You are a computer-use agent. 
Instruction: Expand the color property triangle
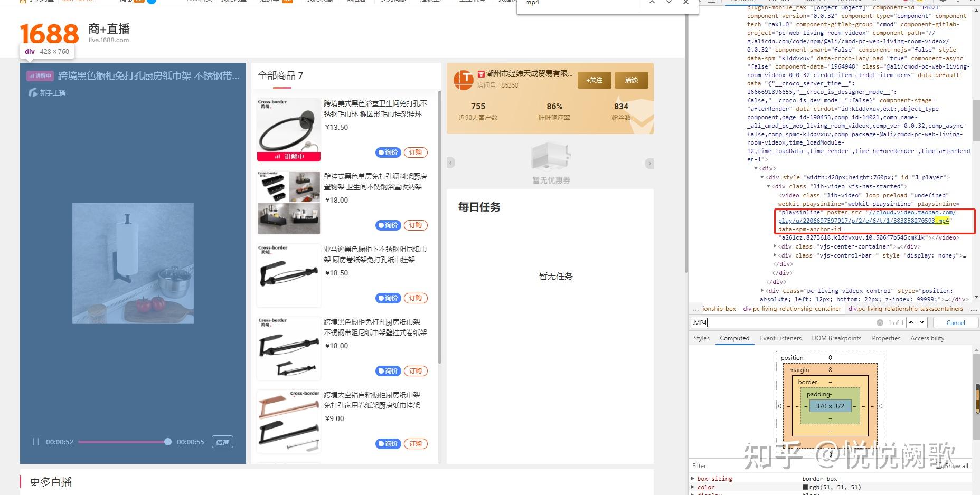click(692, 487)
